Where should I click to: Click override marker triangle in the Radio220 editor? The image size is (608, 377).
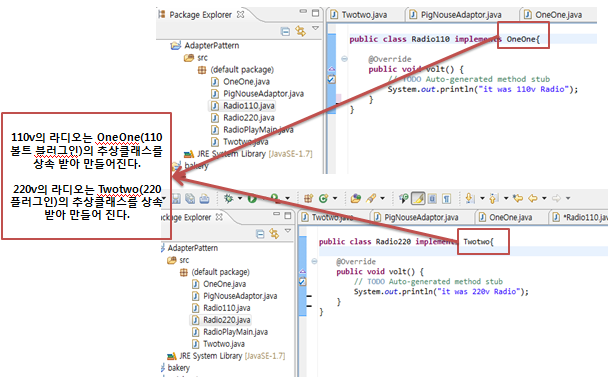click(x=302, y=271)
